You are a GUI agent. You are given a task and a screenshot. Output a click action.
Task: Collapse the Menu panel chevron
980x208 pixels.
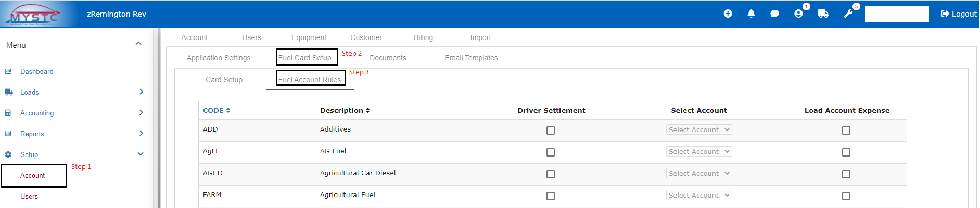click(x=138, y=44)
